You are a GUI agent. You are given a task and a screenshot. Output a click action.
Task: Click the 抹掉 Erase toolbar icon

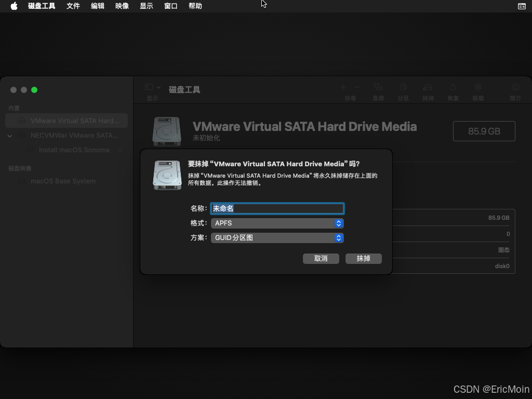428,87
